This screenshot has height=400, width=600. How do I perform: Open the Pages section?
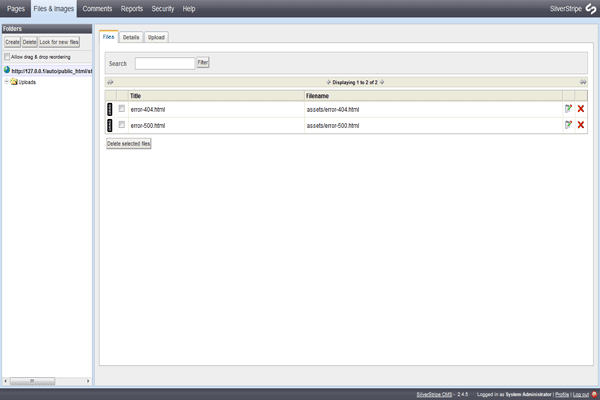point(16,9)
